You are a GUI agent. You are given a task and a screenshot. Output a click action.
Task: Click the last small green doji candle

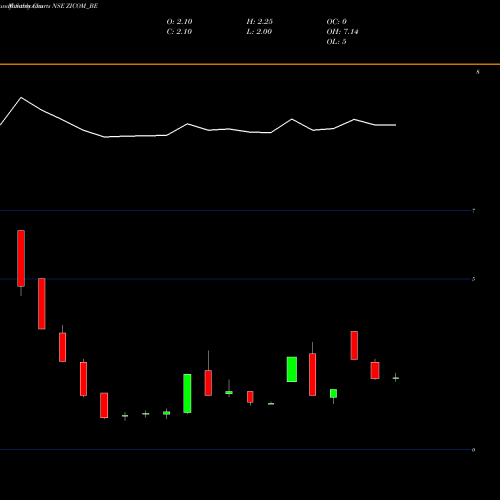[x=396, y=378]
